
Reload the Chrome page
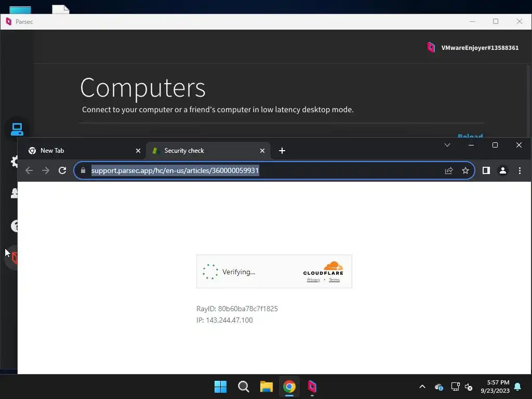pos(62,170)
